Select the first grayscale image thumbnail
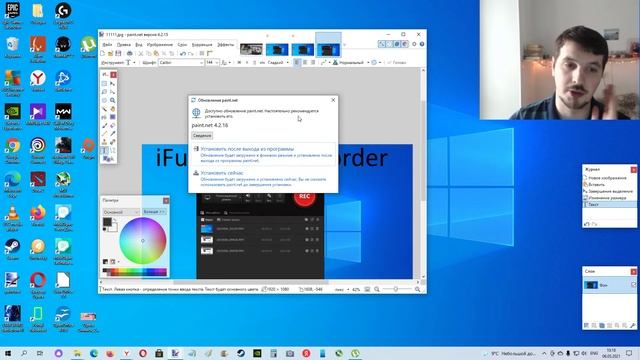This screenshot has width=640, height=360. click(251, 49)
